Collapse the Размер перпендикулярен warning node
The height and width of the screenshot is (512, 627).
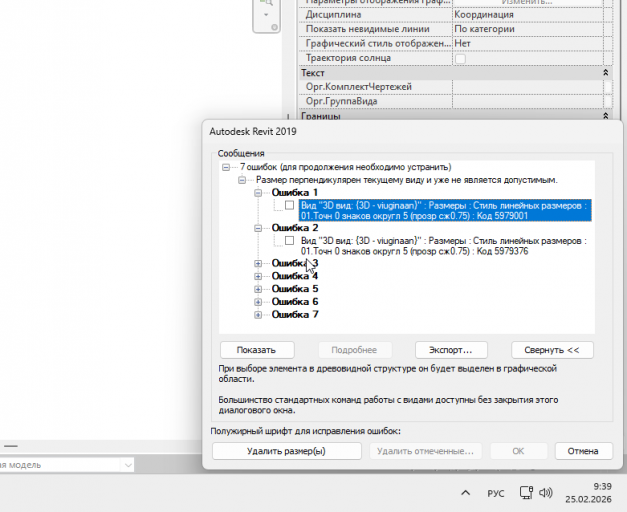pyautogui.click(x=242, y=180)
